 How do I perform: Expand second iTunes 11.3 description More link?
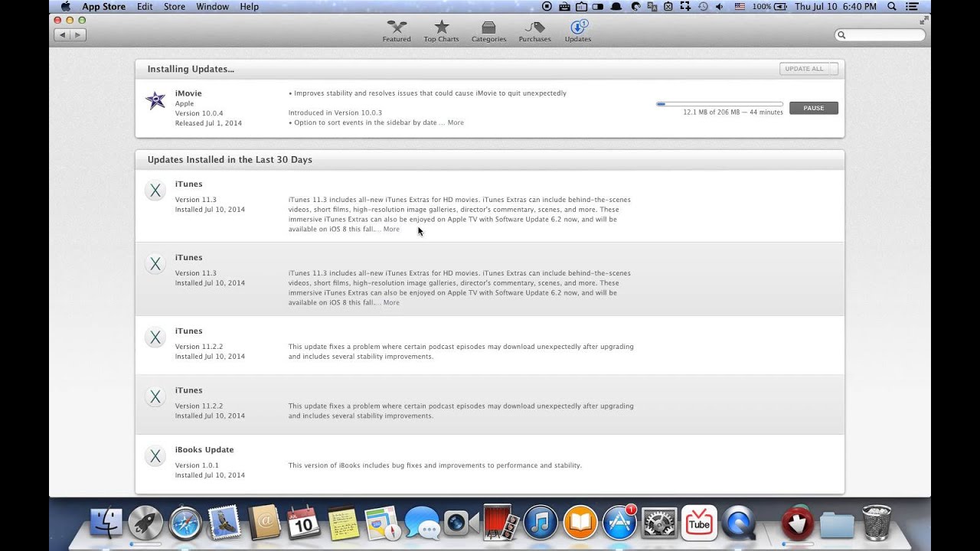tap(391, 302)
